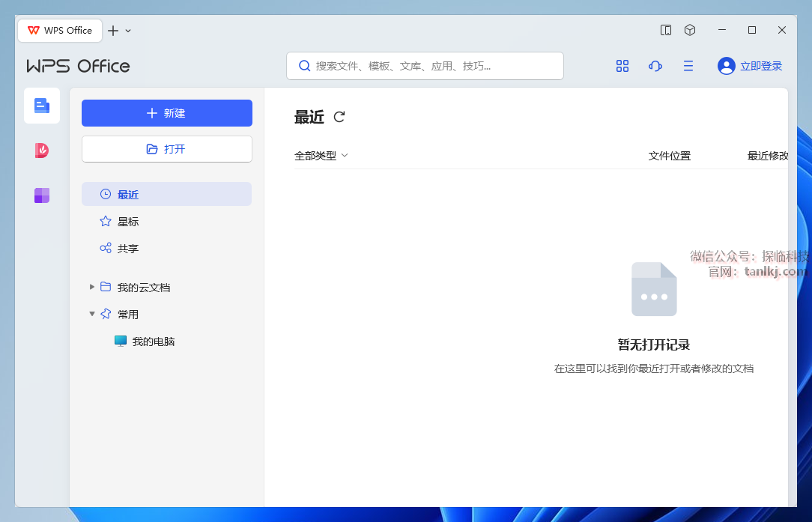Click the cube skin icon in title bar
812x522 pixels.
690,30
